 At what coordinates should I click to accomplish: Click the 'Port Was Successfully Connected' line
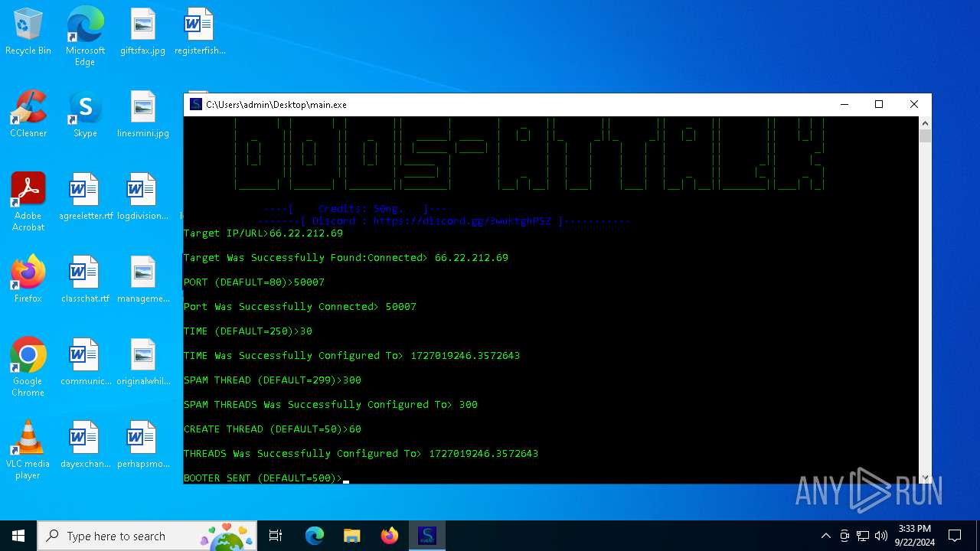click(300, 307)
